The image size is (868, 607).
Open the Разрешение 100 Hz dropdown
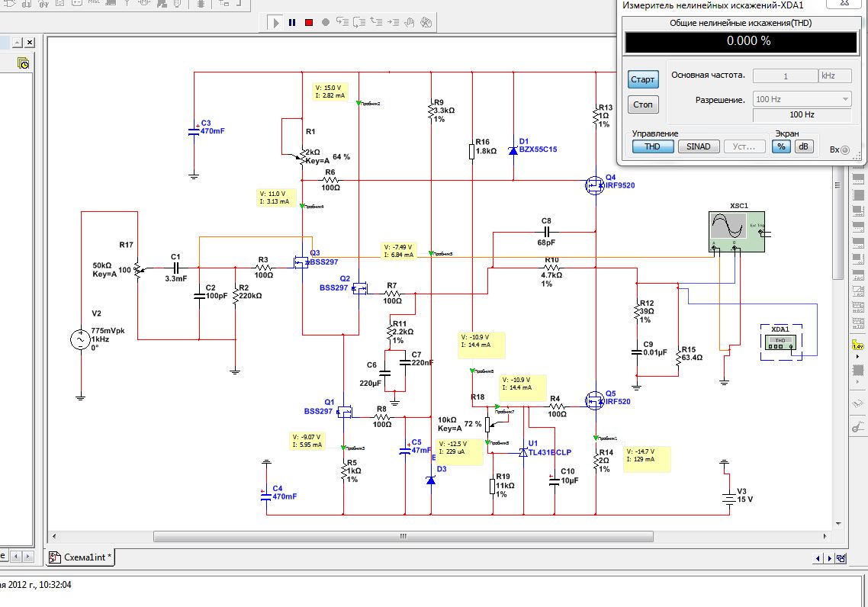pyautogui.click(x=802, y=100)
